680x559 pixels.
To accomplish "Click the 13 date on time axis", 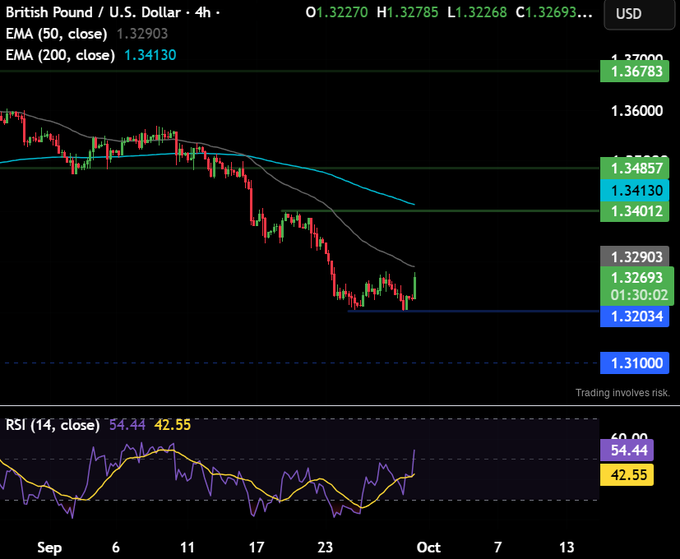I will coord(567,547).
